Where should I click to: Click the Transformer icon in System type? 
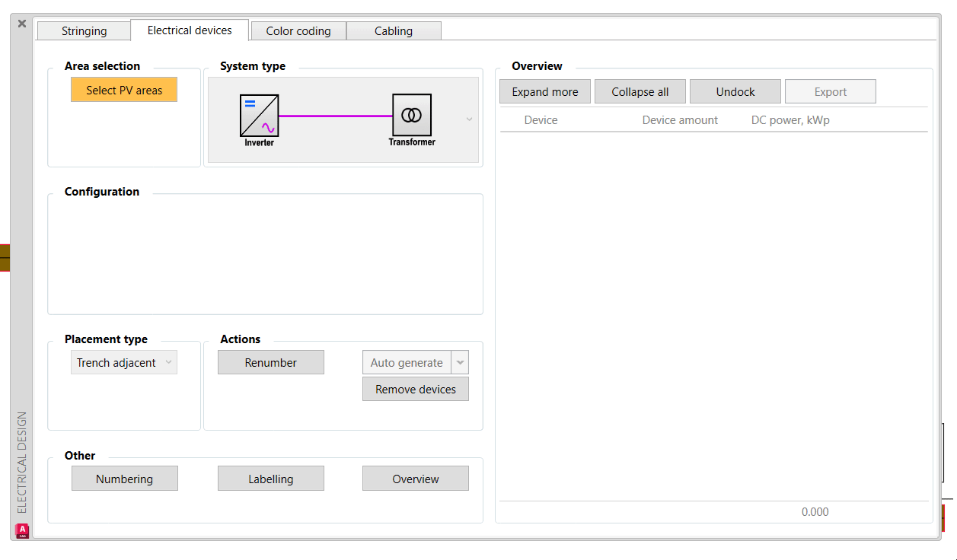click(412, 115)
